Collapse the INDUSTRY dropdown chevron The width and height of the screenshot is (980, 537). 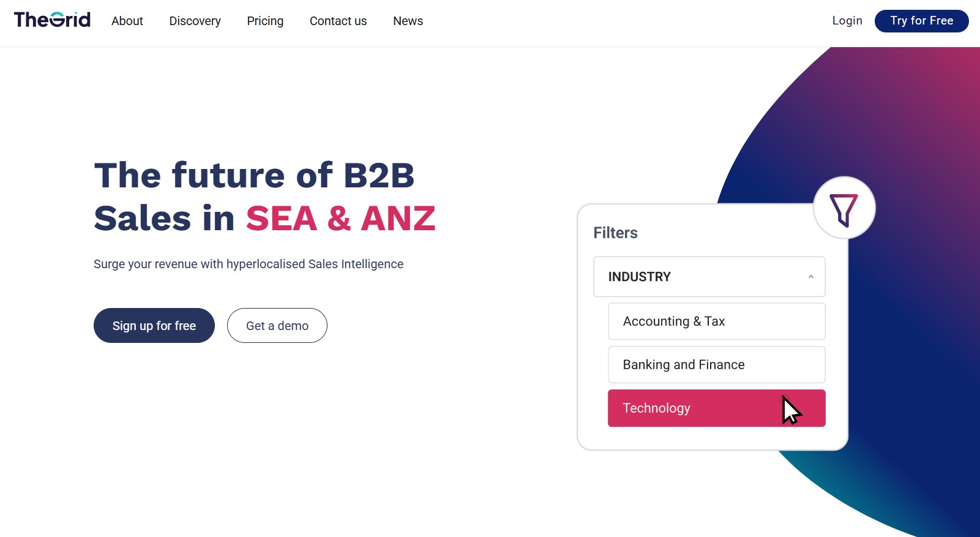(810, 277)
